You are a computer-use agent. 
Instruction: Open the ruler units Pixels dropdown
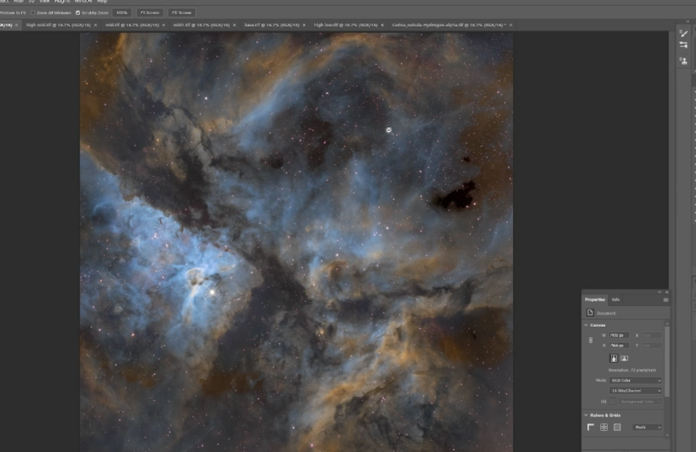click(647, 427)
